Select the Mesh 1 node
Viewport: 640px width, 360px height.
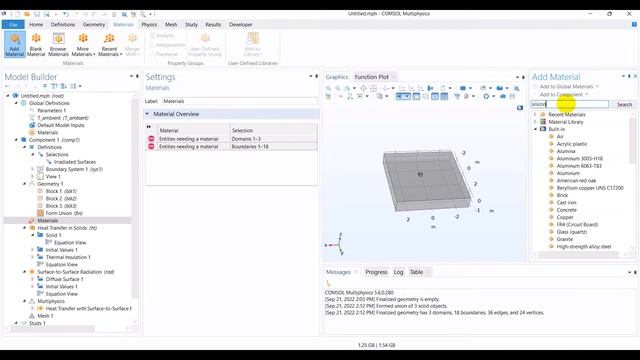click(x=45, y=316)
